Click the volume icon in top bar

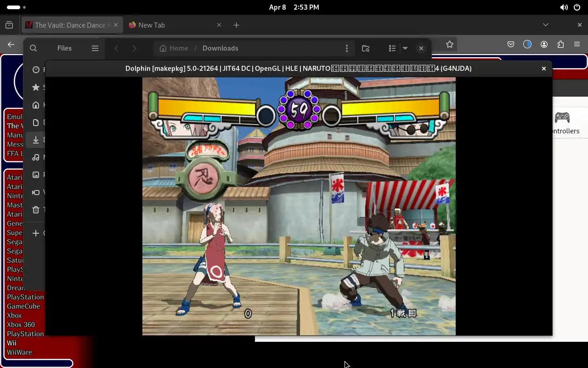[x=564, y=7]
